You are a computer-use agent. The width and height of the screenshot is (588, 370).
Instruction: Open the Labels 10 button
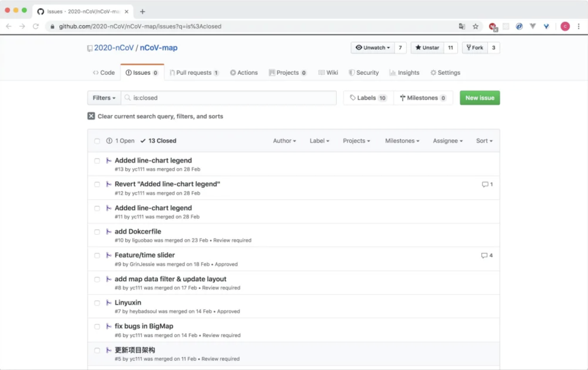[x=368, y=98]
